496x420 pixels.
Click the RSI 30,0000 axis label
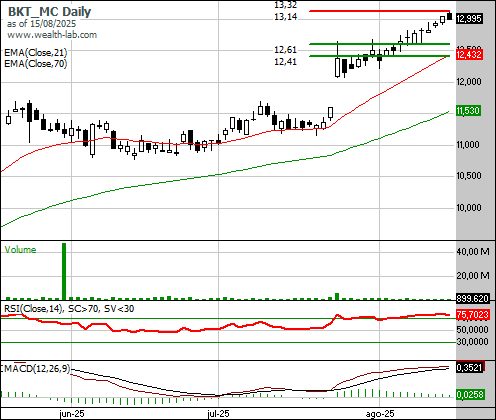(472, 342)
